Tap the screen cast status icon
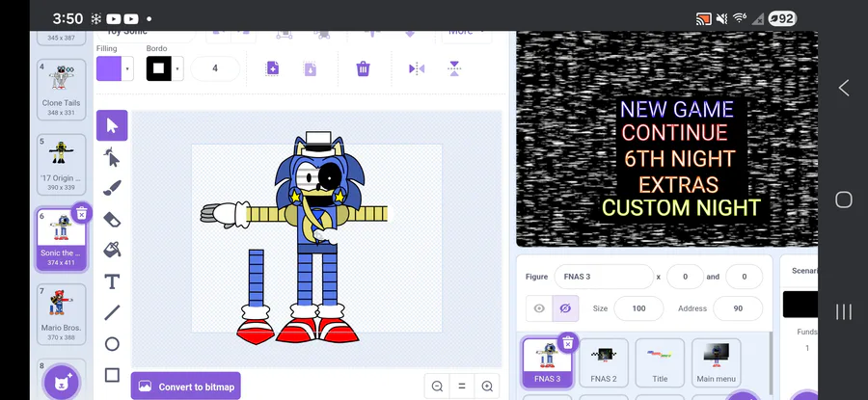Image resolution: width=868 pixels, height=400 pixels. (703, 19)
